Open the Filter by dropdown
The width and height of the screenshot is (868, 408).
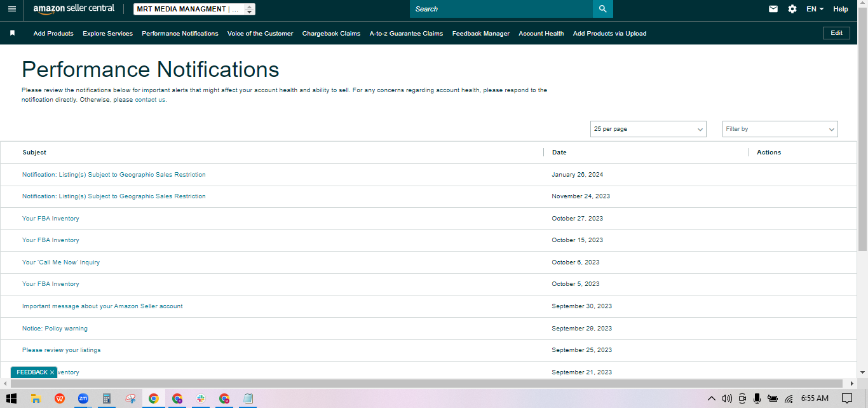780,129
